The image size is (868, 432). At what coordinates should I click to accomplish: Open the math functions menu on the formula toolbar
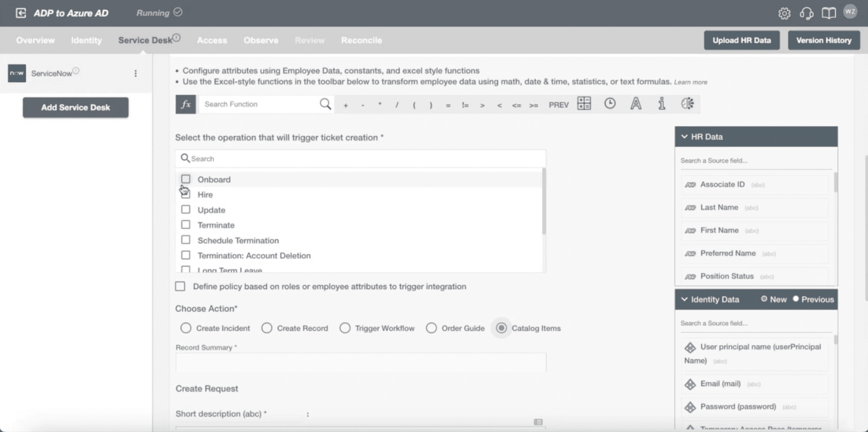coord(584,104)
